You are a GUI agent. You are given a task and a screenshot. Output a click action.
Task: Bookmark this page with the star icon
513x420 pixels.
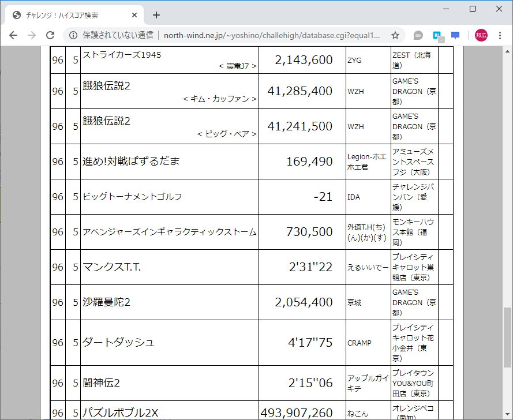point(395,35)
